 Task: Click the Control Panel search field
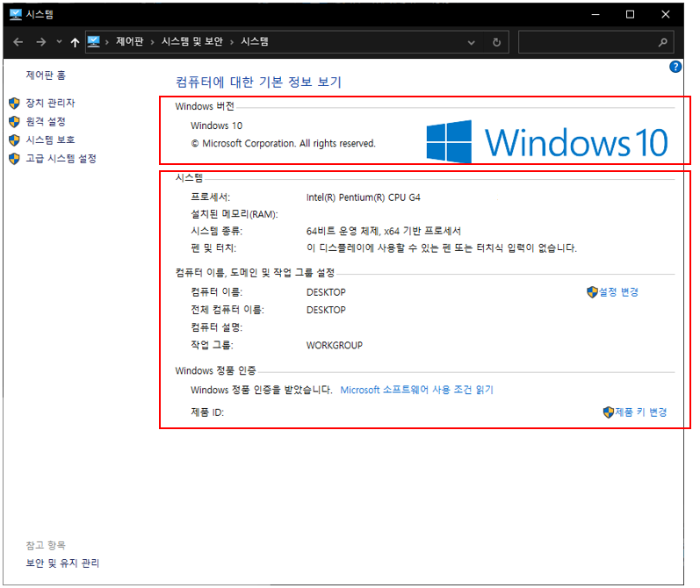(x=595, y=42)
